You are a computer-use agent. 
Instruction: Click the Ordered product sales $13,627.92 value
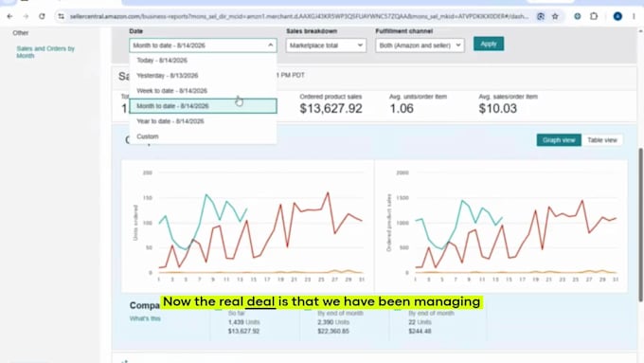[331, 109]
